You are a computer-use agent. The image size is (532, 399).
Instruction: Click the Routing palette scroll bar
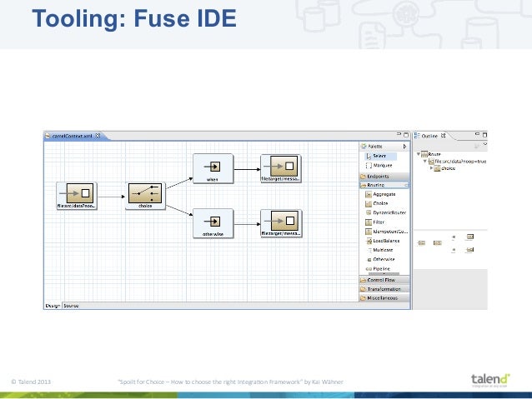(384, 273)
